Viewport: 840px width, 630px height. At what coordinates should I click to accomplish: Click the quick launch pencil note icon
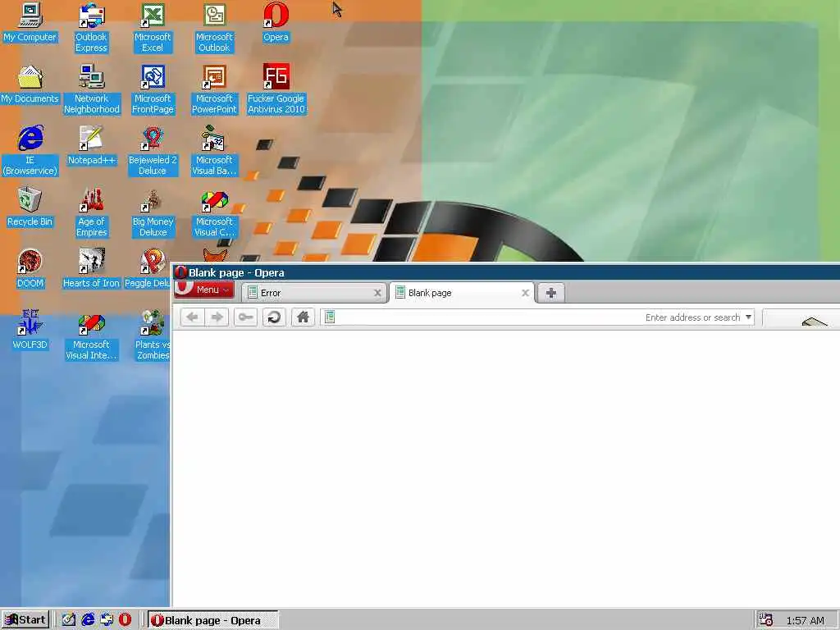pyautogui.click(x=69, y=620)
